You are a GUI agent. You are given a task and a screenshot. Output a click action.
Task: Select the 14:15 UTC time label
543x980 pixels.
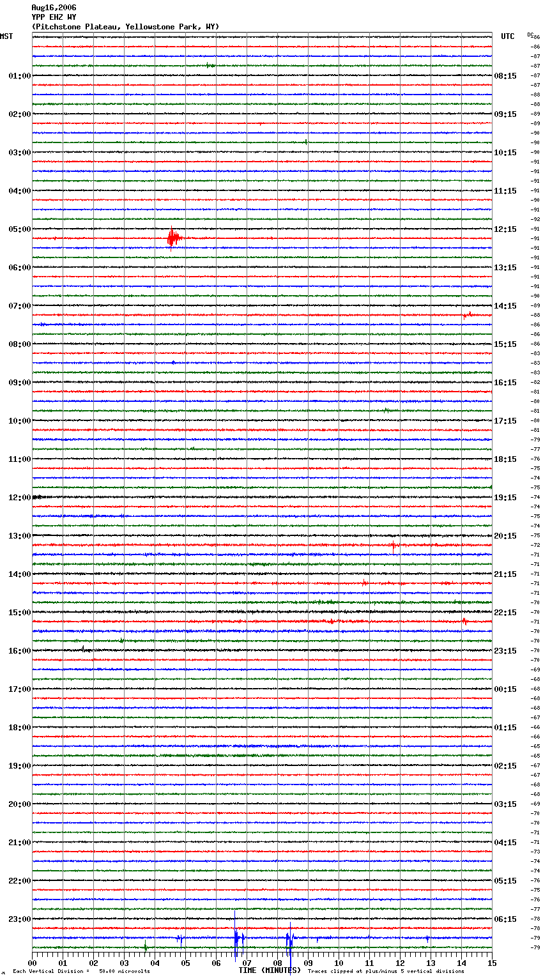tap(505, 306)
